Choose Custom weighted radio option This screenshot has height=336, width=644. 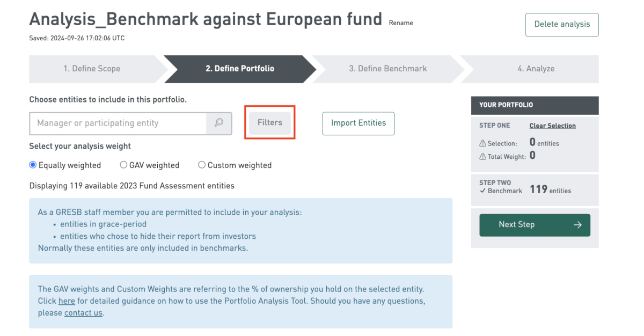[x=202, y=165]
